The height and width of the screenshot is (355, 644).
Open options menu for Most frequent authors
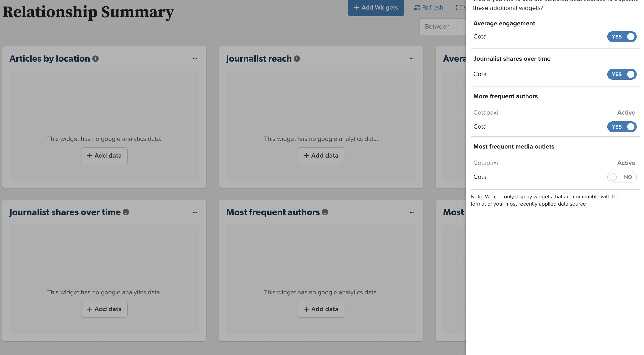(412, 212)
